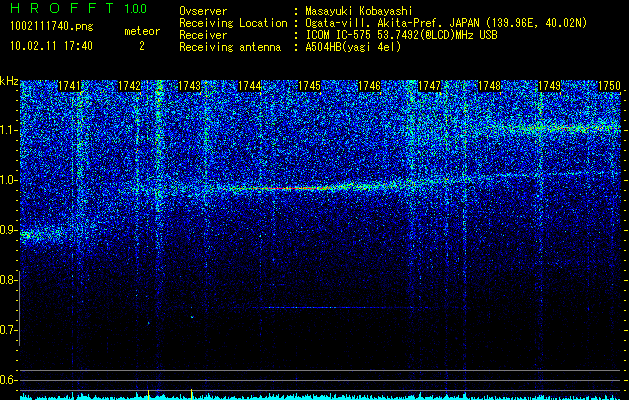Click the first yellow meteor marker in bottom strip
This screenshot has height=400, width=629.
click(x=148, y=395)
